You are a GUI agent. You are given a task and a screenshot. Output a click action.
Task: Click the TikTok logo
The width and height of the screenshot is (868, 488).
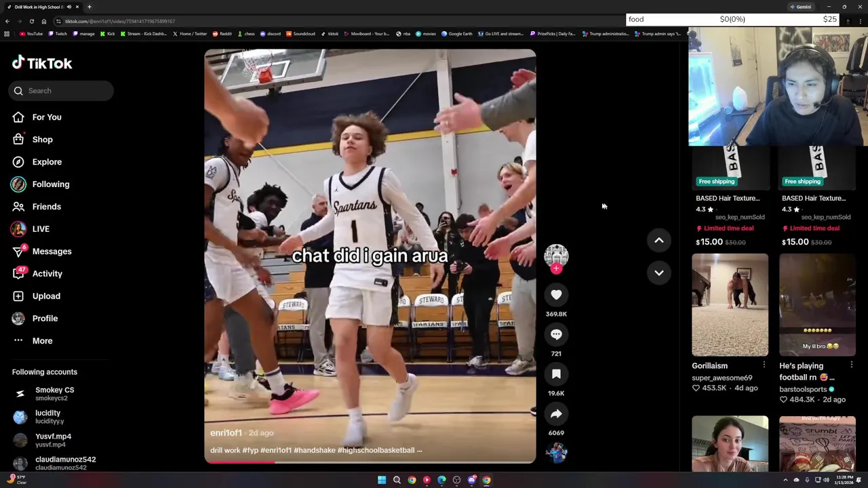point(42,63)
